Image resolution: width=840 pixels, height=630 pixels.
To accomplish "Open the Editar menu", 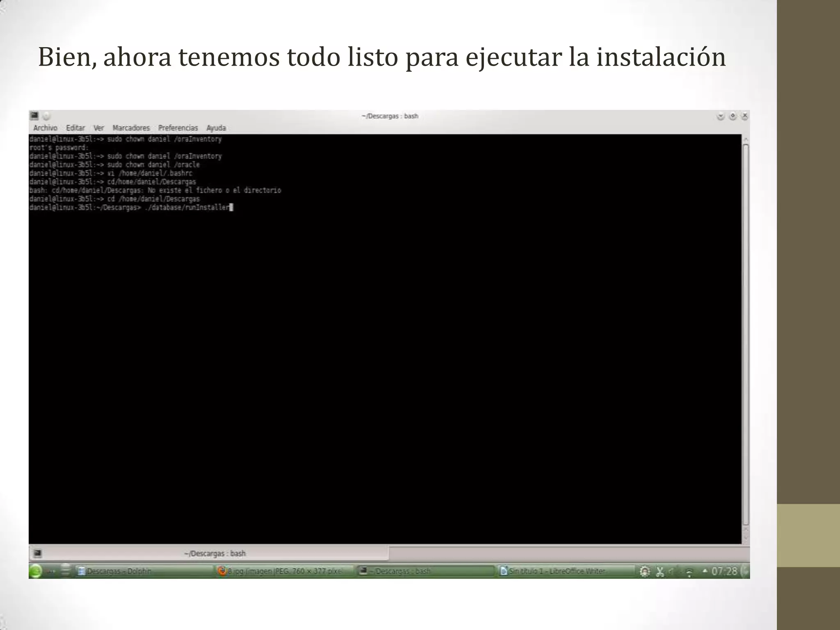I will 75,128.
